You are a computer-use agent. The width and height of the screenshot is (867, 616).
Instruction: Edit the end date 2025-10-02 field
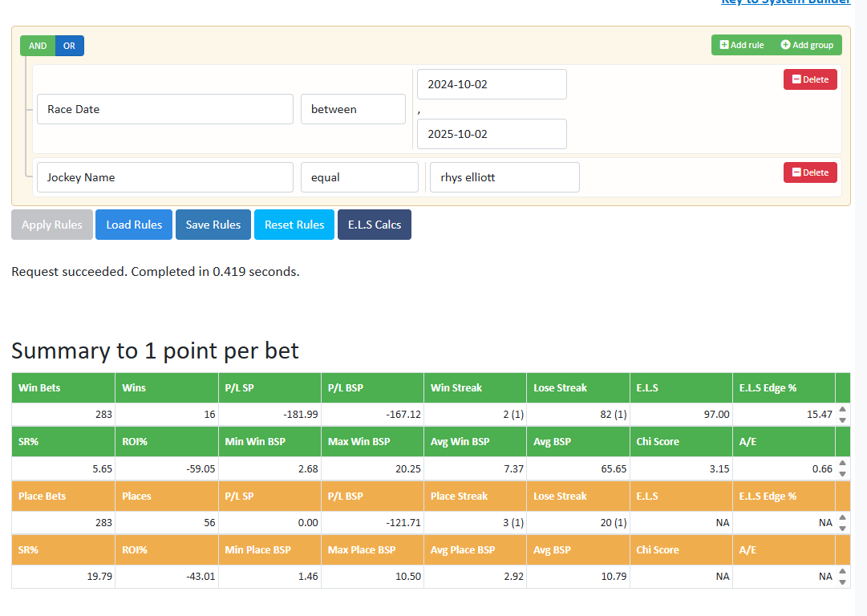[x=492, y=134]
